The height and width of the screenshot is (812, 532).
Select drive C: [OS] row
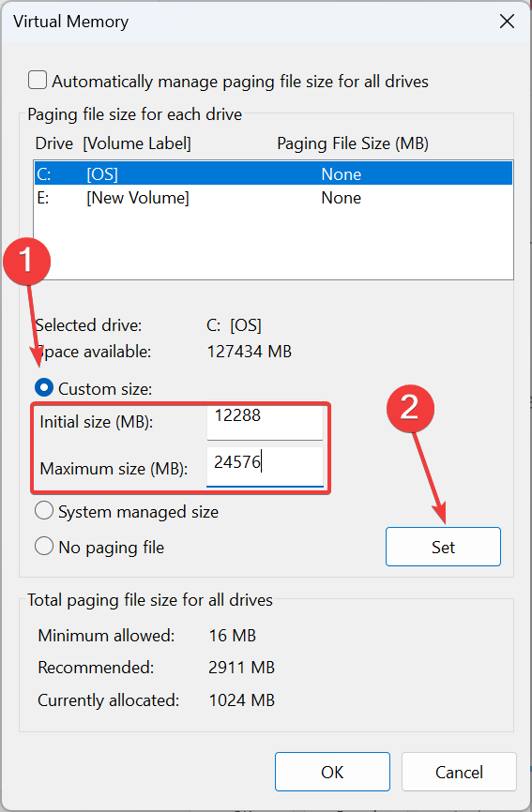[273, 173]
